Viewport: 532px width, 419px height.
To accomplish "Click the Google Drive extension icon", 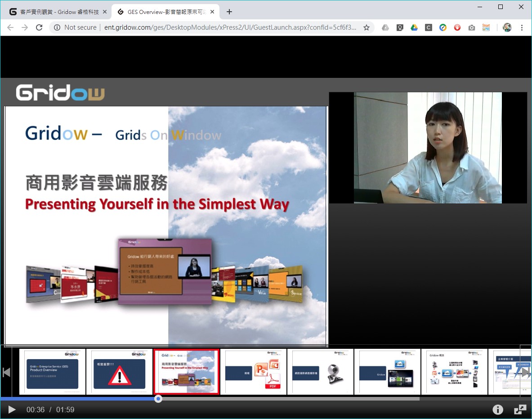I will point(414,27).
